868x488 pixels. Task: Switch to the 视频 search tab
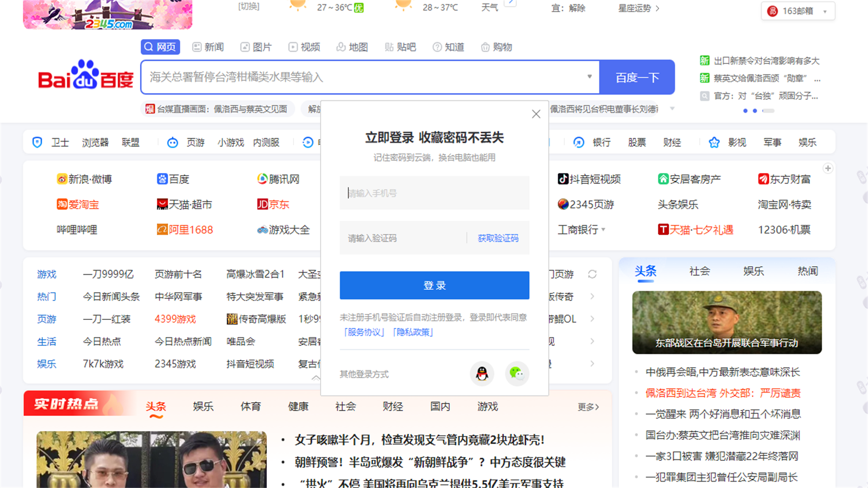(x=304, y=47)
